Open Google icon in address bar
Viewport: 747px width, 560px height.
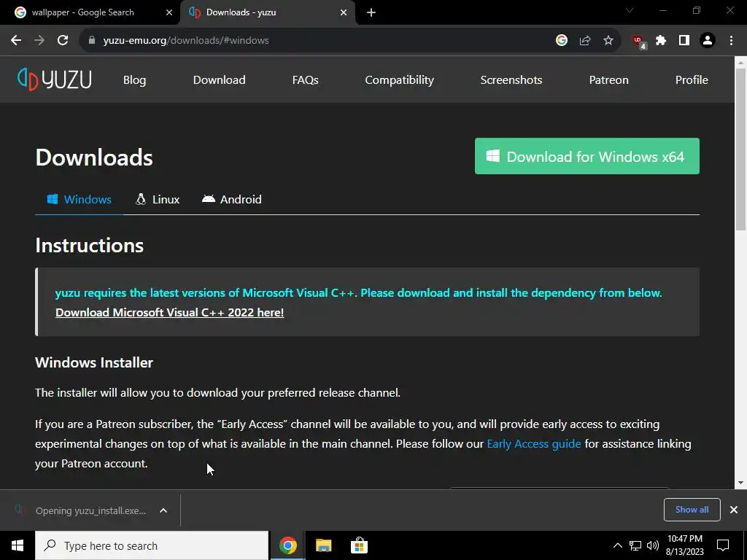click(x=562, y=41)
